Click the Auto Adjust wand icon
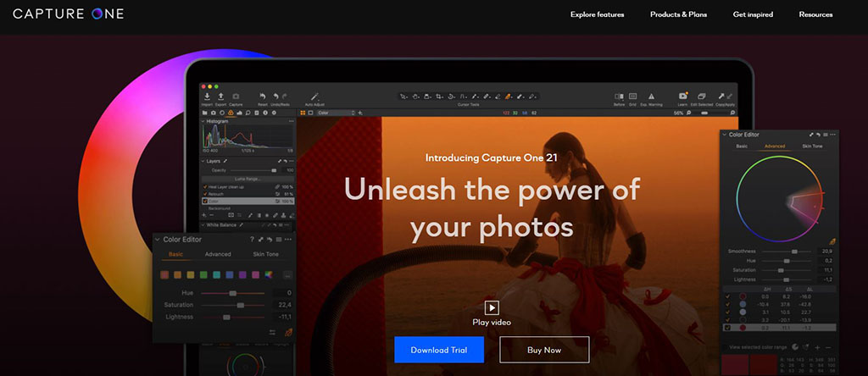 point(314,97)
